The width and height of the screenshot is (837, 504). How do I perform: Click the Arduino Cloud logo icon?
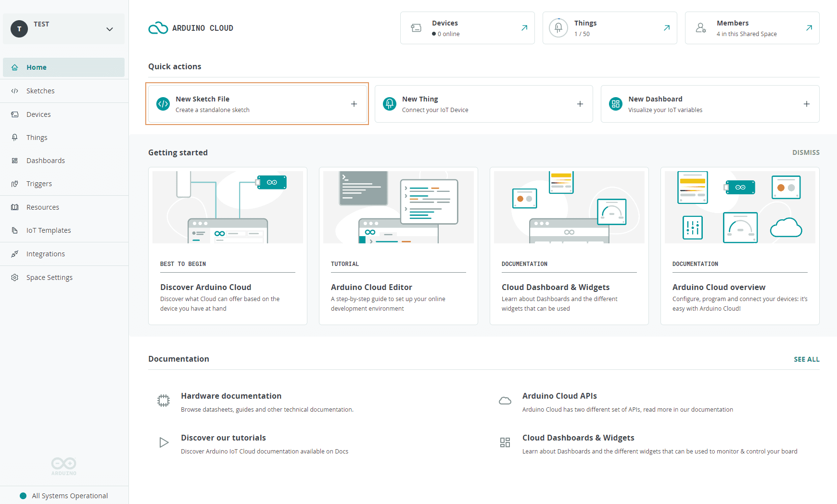coord(158,28)
